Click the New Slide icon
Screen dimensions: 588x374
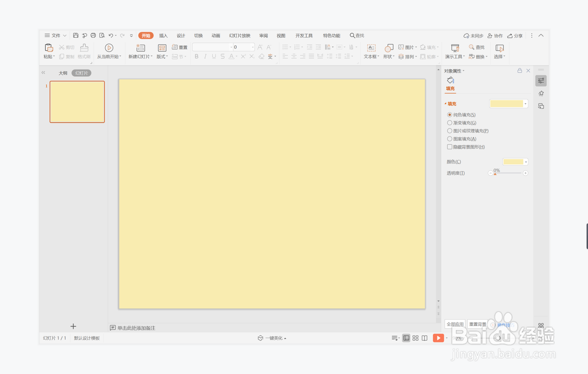[141, 48]
